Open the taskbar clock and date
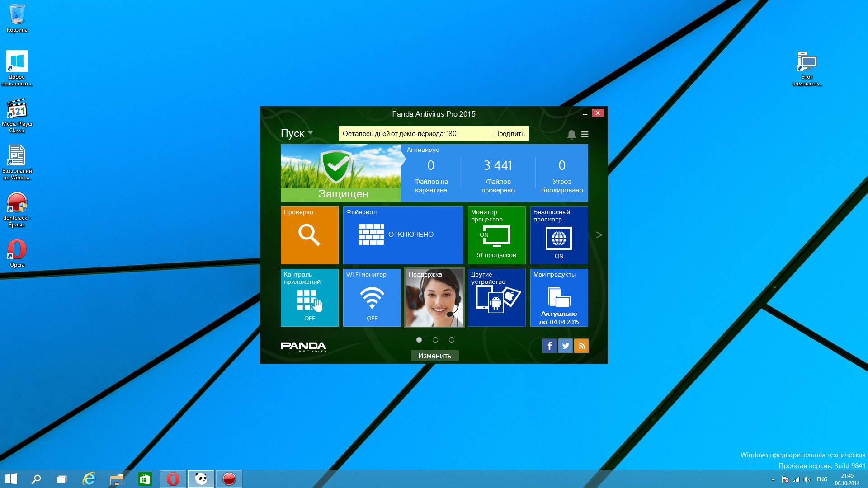The image size is (868, 488). click(847, 479)
